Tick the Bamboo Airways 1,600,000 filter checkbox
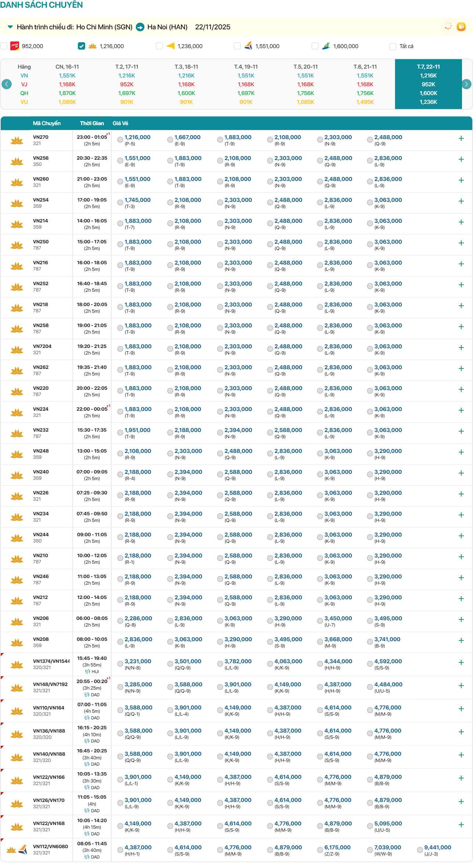 pyautogui.click(x=315, y=46)
